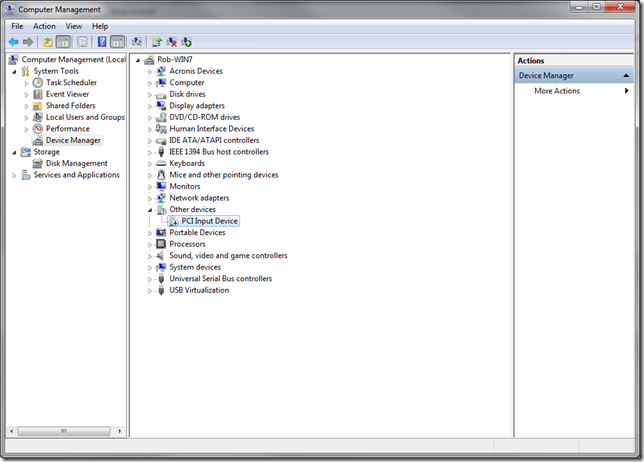Select the Computer category label
The height and width of the screenshot is (462, 644).
[187, 83]
